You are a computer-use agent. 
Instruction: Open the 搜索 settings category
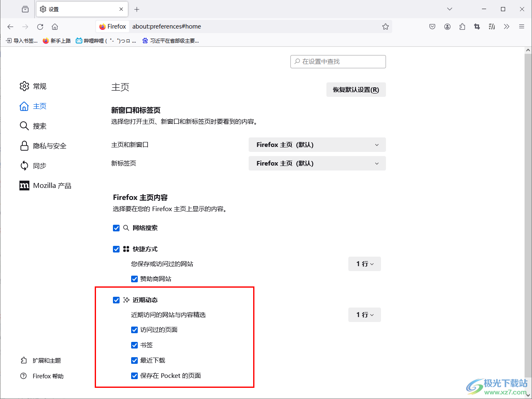33,126
